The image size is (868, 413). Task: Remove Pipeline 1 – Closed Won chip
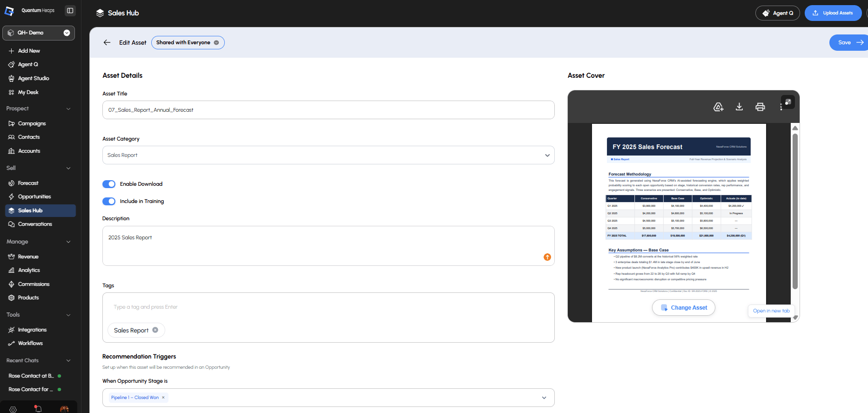(x=163, y=398)
